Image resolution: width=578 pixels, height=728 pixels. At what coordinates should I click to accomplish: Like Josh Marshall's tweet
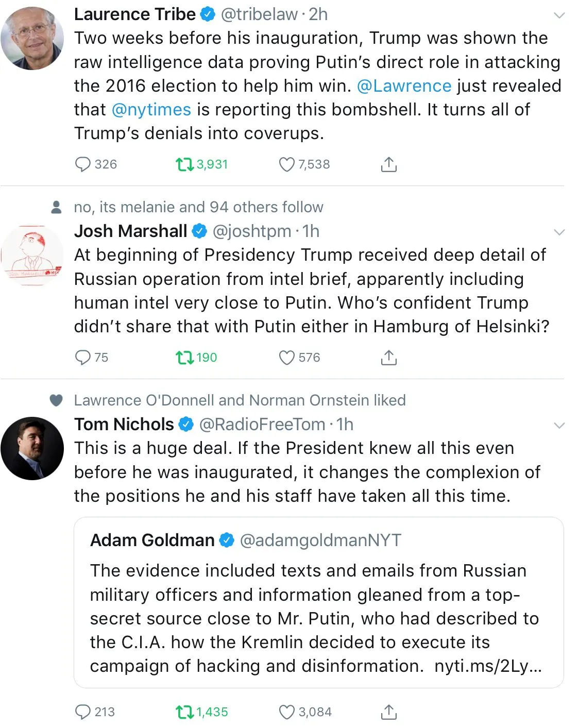coord(286,358)
